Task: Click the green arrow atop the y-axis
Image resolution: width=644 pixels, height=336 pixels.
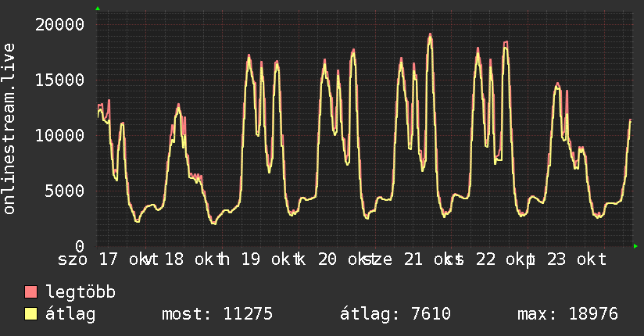Action: (x=98, y=9)
